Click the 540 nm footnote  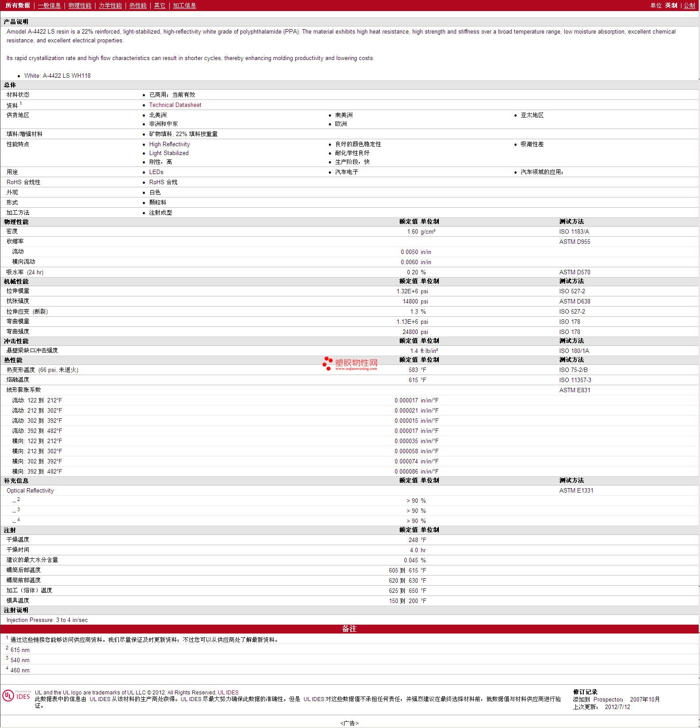click(x=20, y=660)
